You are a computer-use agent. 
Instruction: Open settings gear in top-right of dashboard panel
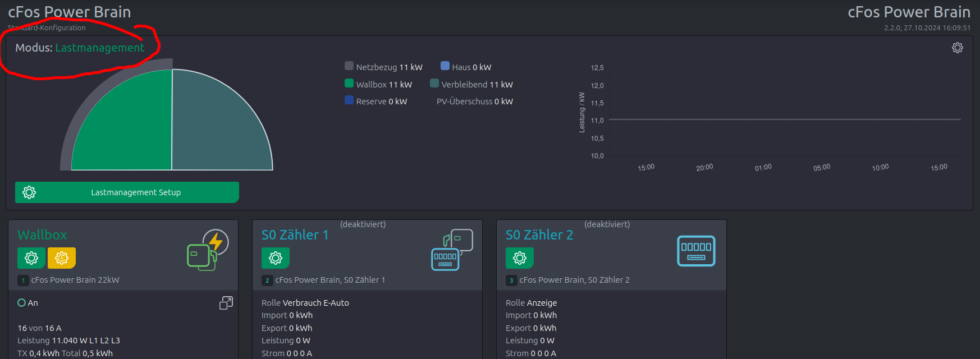point(958,48)
